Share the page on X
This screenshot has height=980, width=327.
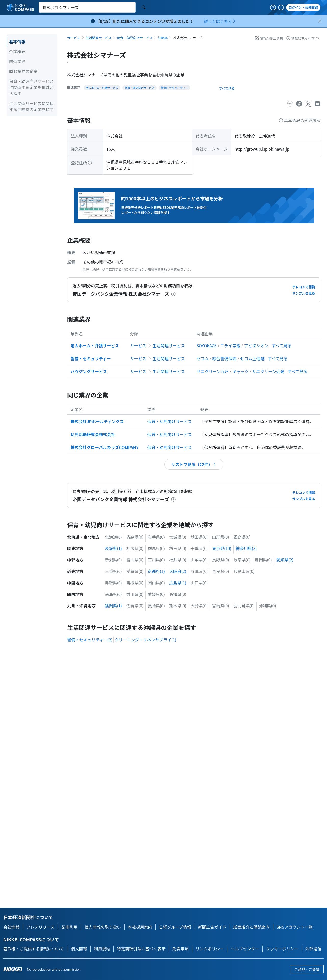pyautogui.click(x=308, y=104)
